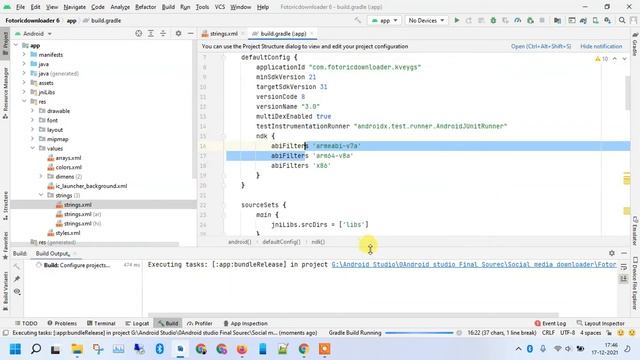Open the Search Everywhere magnifier
Image resolution: width=640 pixels, height=360 pixels.
tap(622, 20)
